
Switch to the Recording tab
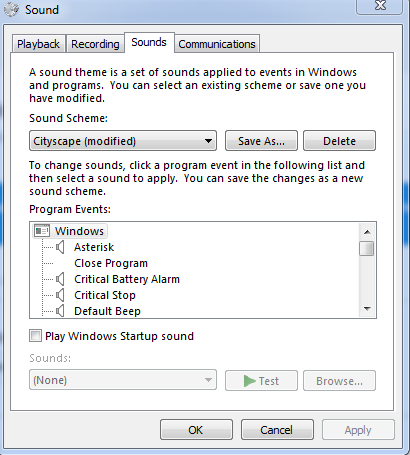(95, 44)
